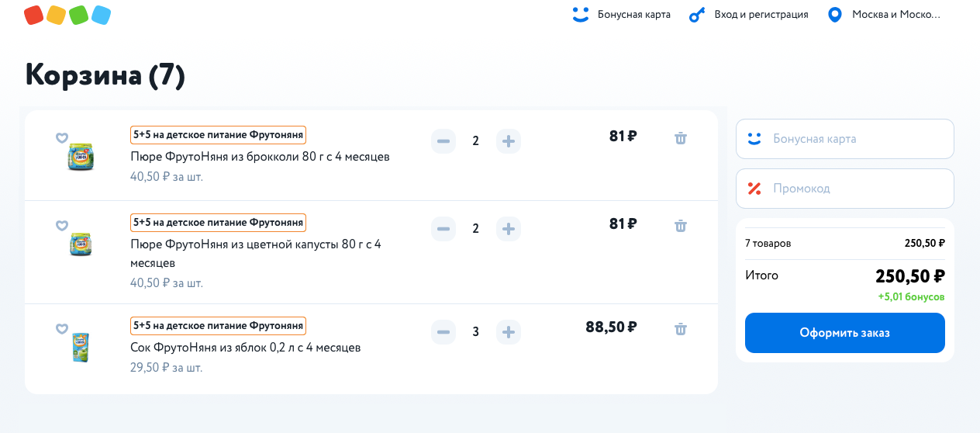Open Бонусная карта smiley header link
The height and width of the screenshot is (433, 980).
pos(620,14)
